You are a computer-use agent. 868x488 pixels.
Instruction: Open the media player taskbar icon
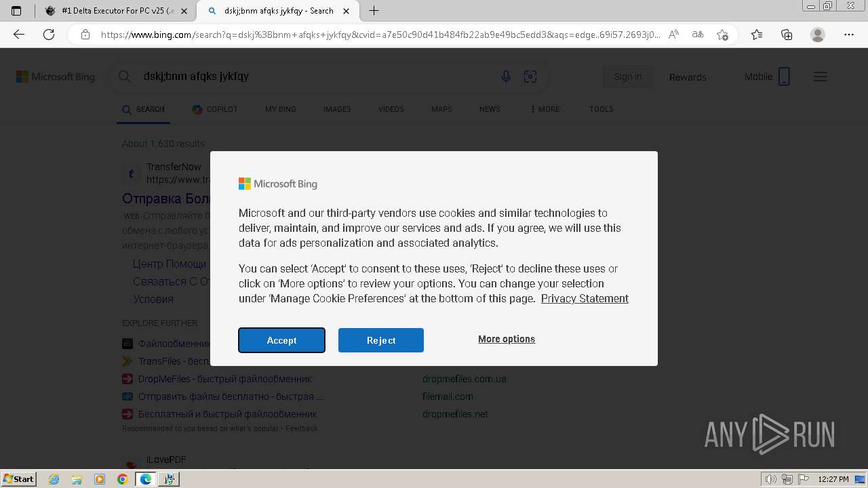coord(100,479)
